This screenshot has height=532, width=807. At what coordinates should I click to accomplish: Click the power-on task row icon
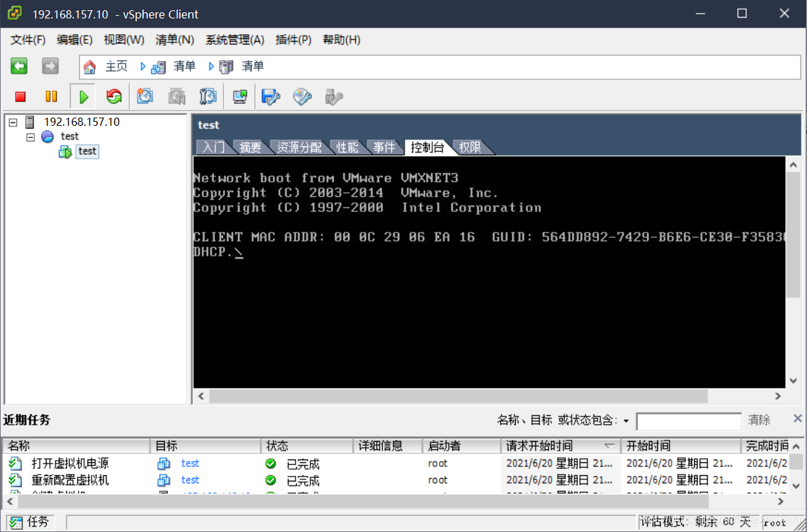pos(16,464)
